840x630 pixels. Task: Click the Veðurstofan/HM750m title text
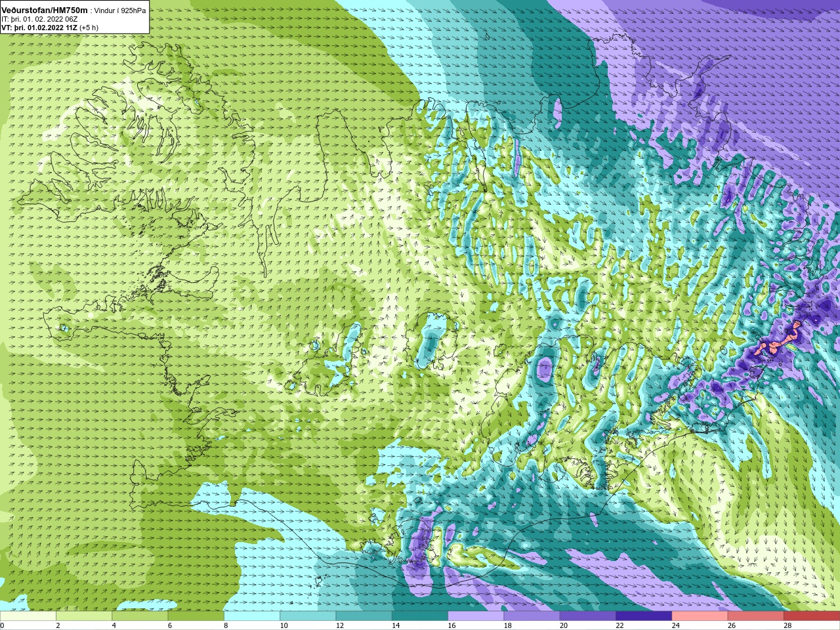45,10
